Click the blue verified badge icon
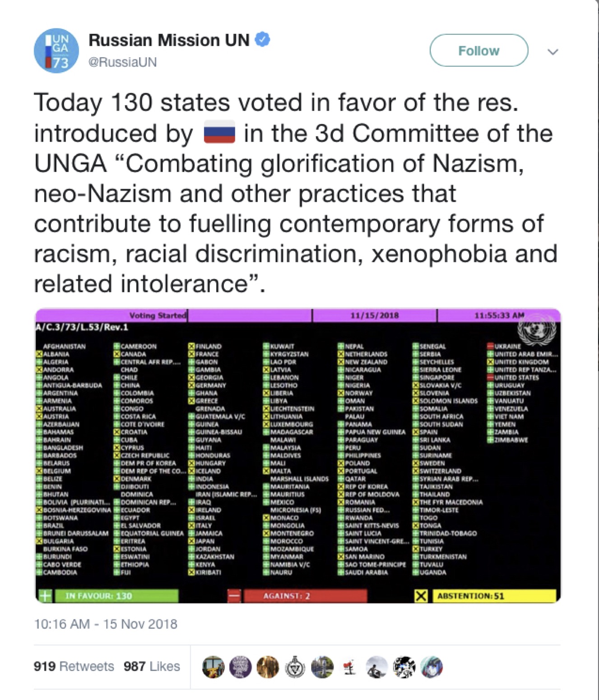This screenshot has height=700, width=599. pos(263,40)
